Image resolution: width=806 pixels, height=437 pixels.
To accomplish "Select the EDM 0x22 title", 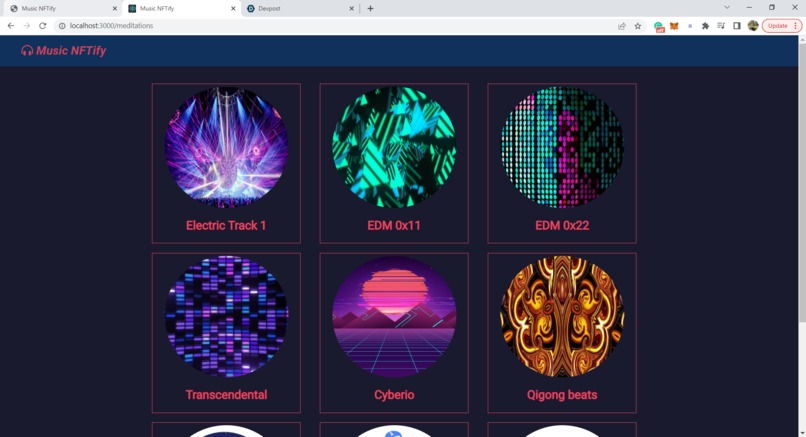I will pyautogui.click(x=562, y=225).
